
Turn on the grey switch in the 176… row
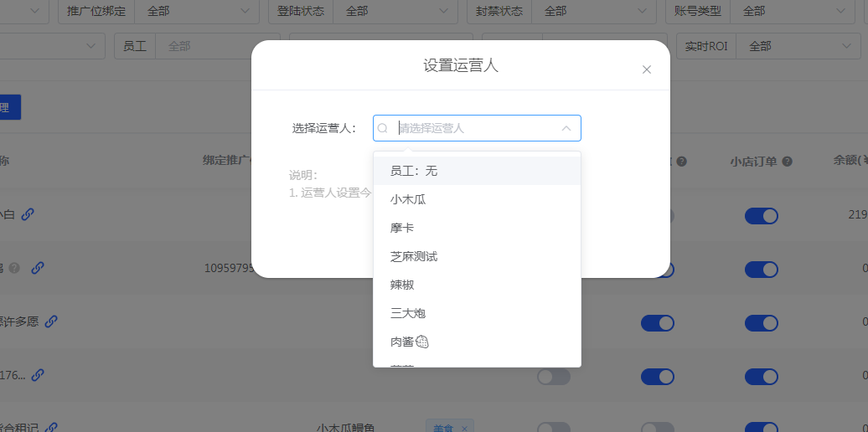(x=553, y=377)
